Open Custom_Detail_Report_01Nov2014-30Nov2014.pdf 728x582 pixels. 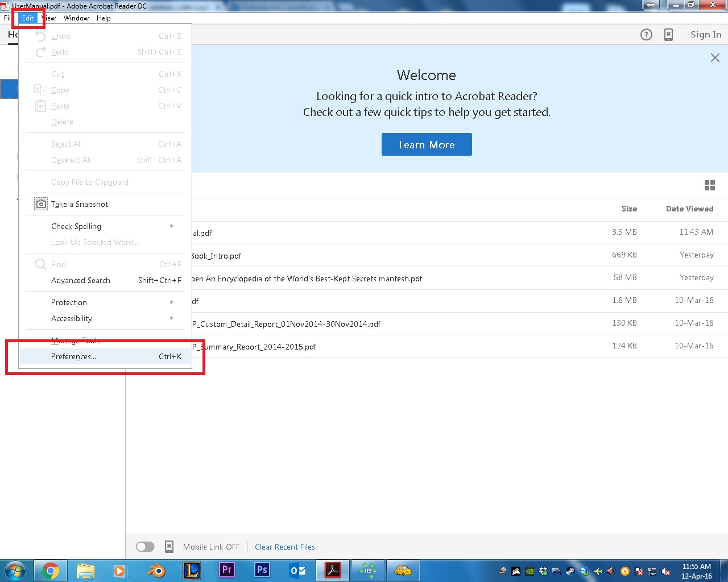click(427, 323)
